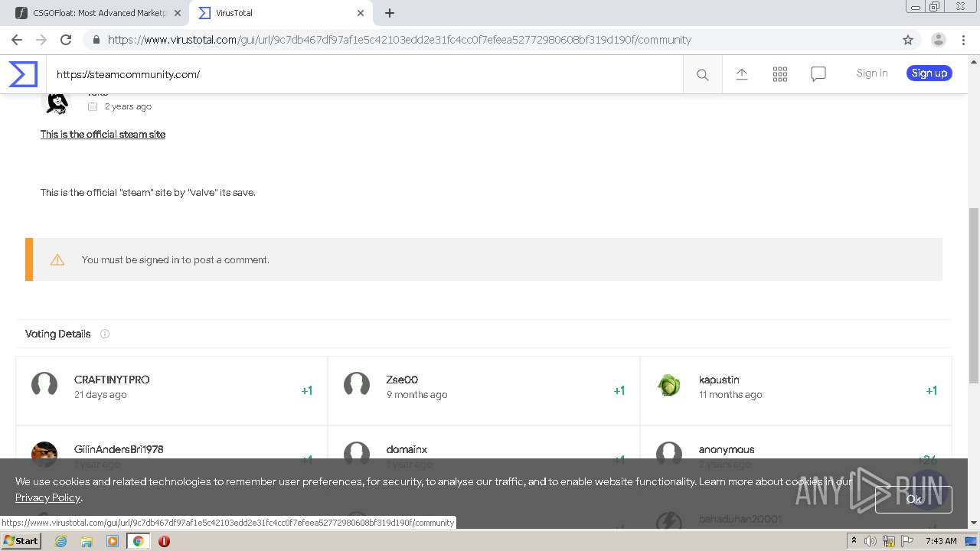Screen dimensions: 980x551
Task: Click the site lock icon
Action: point(96,40)
